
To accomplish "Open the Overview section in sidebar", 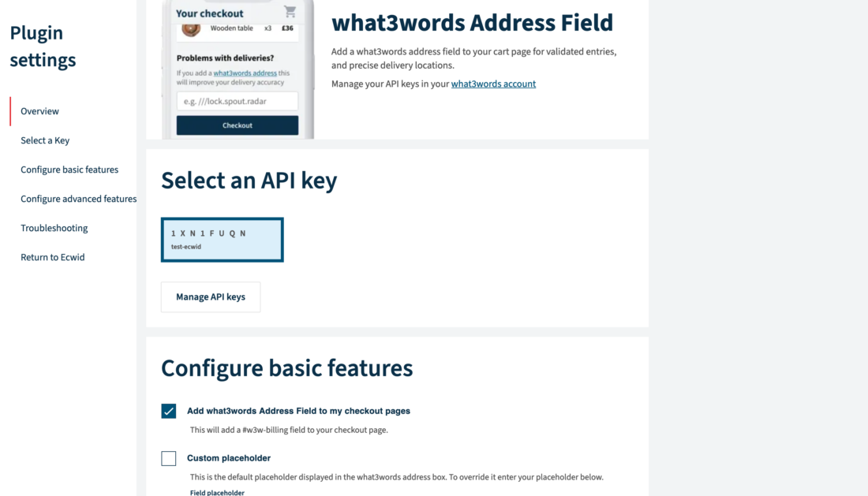I will [39, 111].
